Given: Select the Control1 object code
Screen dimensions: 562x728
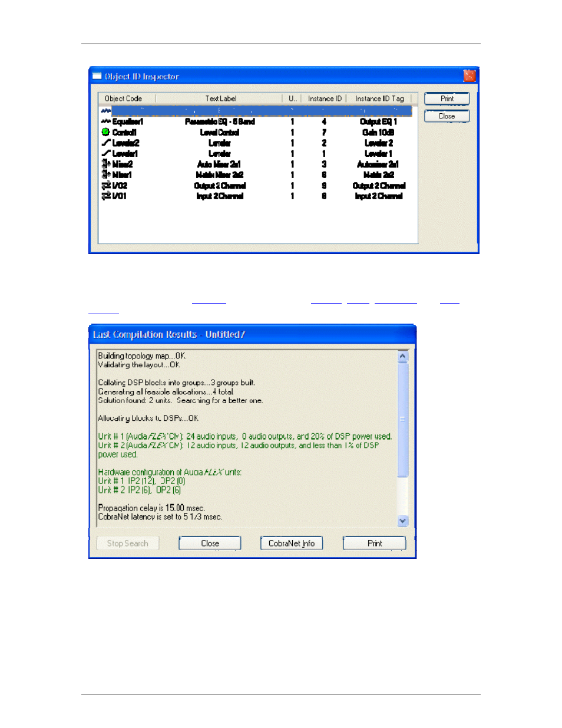Looking at the screenshot, I should (x=124, y=132).
